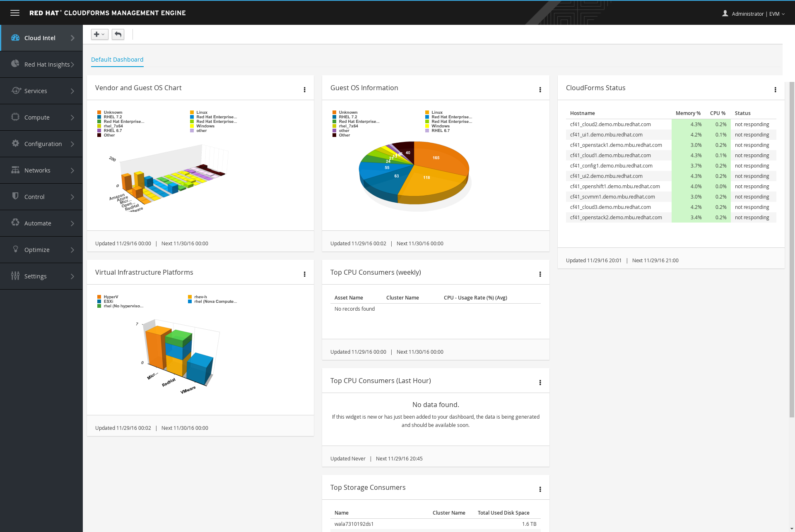Open Virtual Infrastructure Platforms kebab menu
Screen dimensions: 795x532
(305, 274)
